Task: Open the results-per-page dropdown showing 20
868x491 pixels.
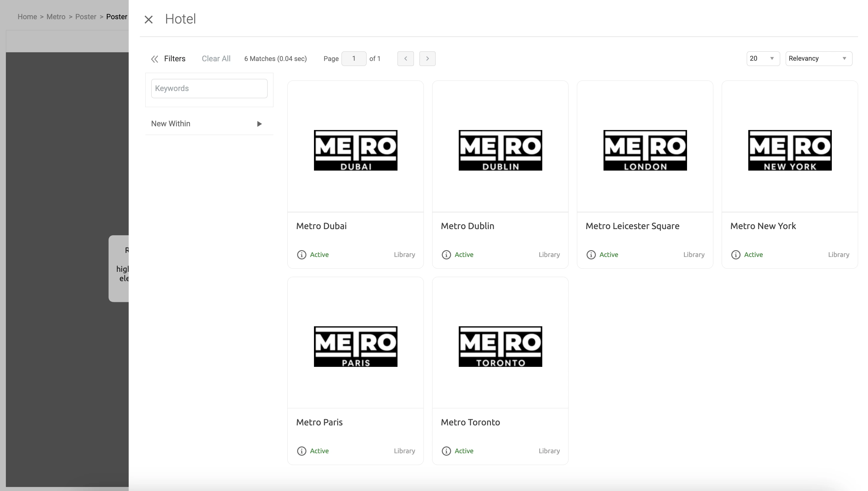Action: coord(763,59)
